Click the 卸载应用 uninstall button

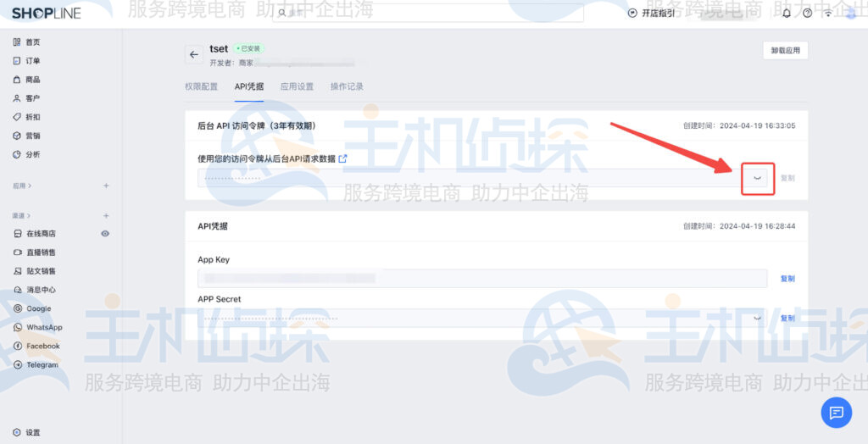coord(786,50)
